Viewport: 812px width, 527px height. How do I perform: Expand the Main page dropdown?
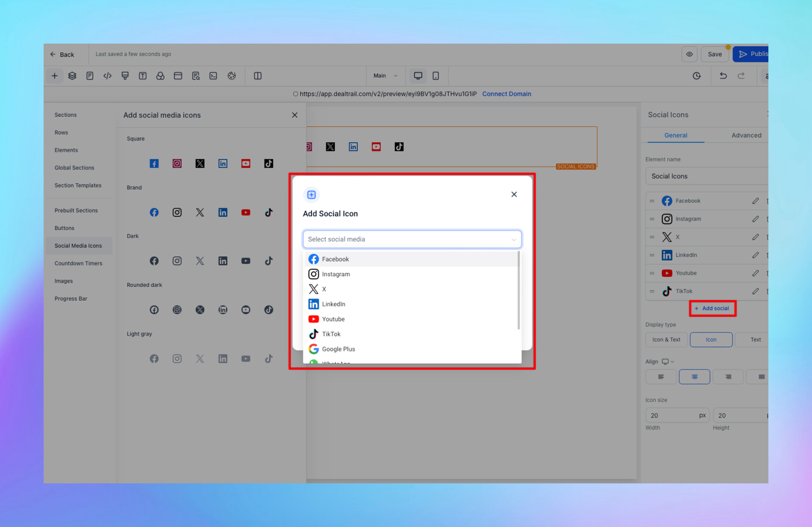click(386, 76)
